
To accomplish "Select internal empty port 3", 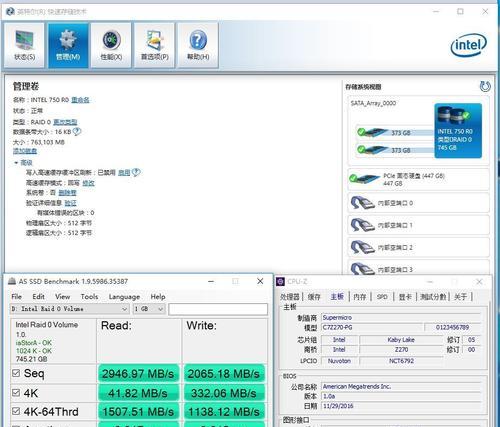I will [418, 268].
